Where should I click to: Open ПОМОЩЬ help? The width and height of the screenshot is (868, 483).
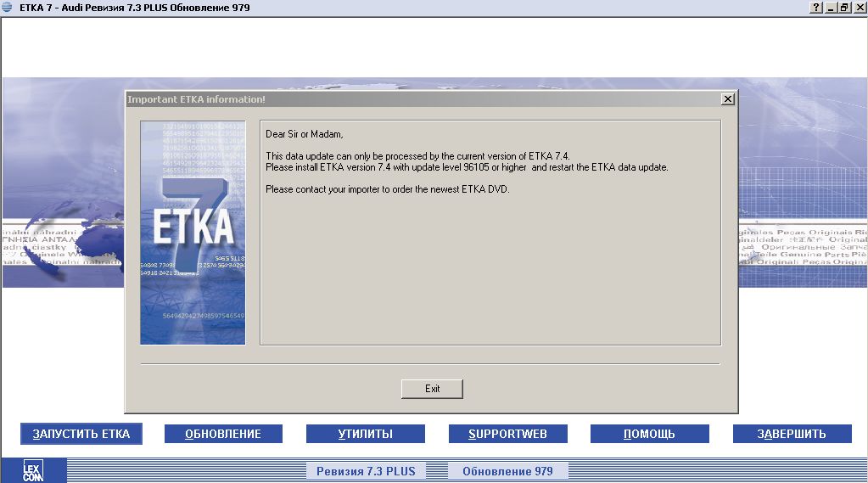[x=649, y=434]
